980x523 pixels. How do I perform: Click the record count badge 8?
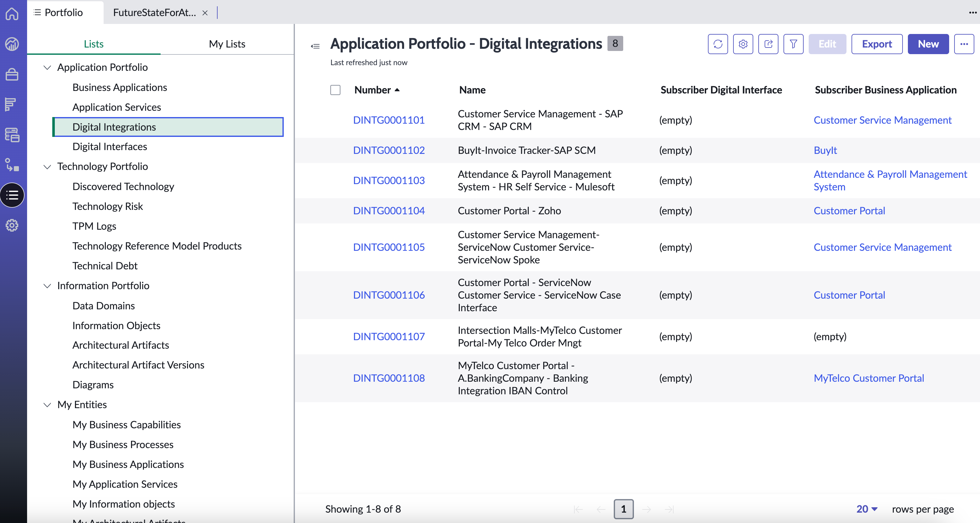click(x=615, y=43)
